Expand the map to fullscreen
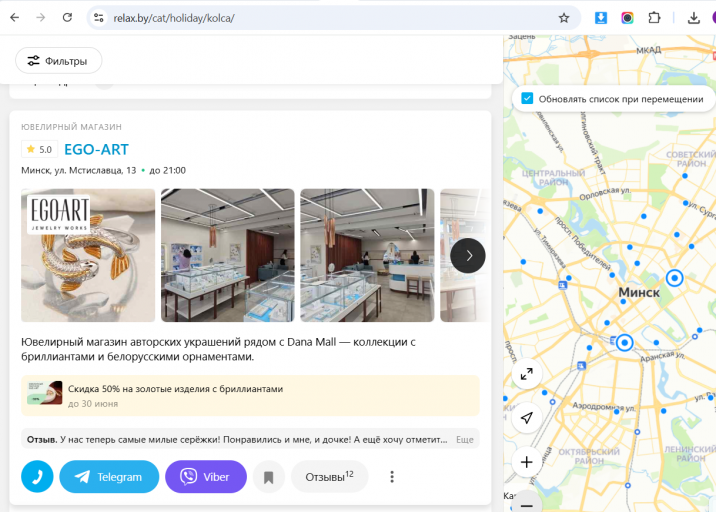This screenshot has height=512, width=716. pyautogui.click(x=526, y=375)
